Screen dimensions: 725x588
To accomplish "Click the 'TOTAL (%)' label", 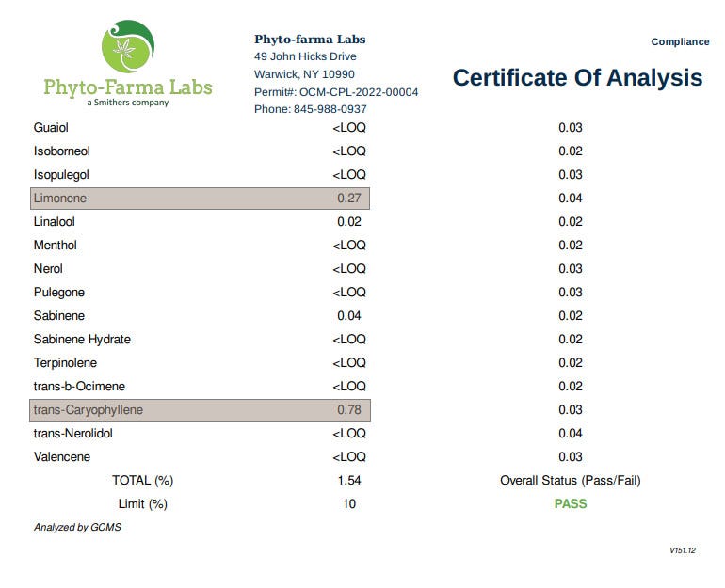I will (142, 482).
